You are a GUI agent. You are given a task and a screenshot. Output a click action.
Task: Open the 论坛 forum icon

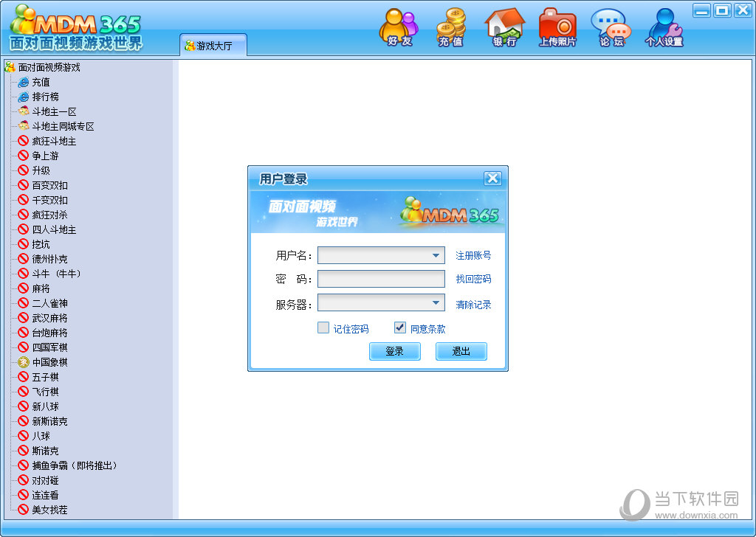(611, 27)
